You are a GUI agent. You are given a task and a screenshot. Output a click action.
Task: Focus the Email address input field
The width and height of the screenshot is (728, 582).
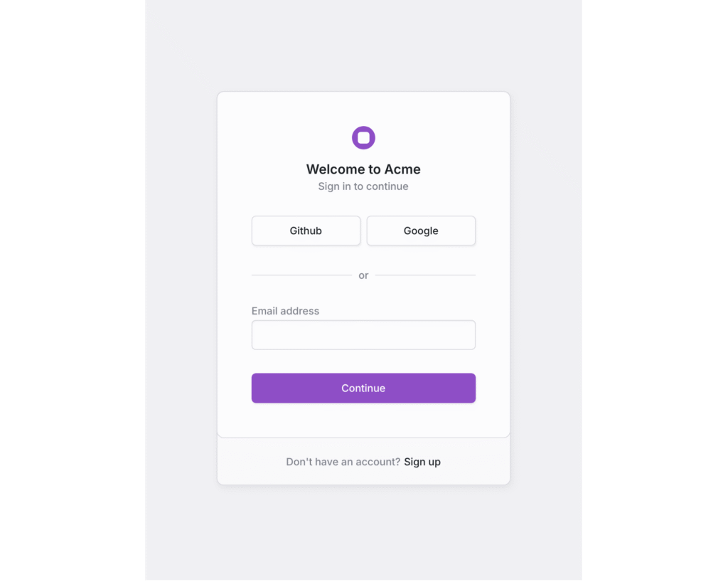click(363, 335)
